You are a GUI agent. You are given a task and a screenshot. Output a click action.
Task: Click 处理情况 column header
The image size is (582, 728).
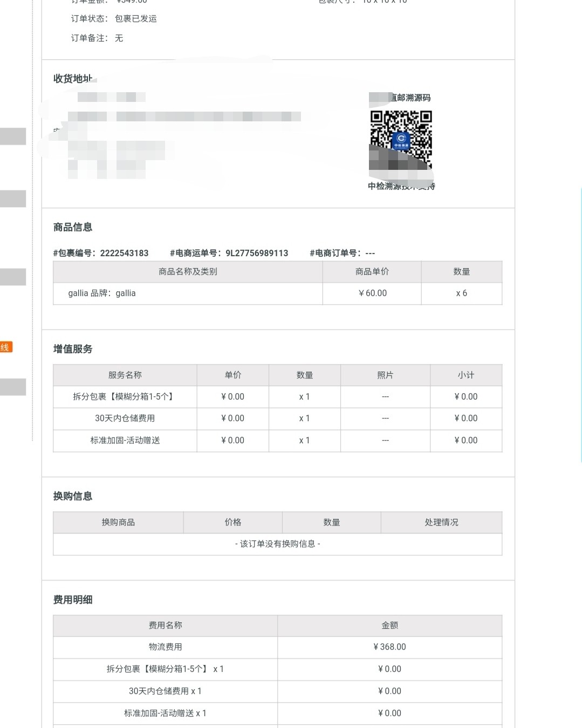[441, 523]
